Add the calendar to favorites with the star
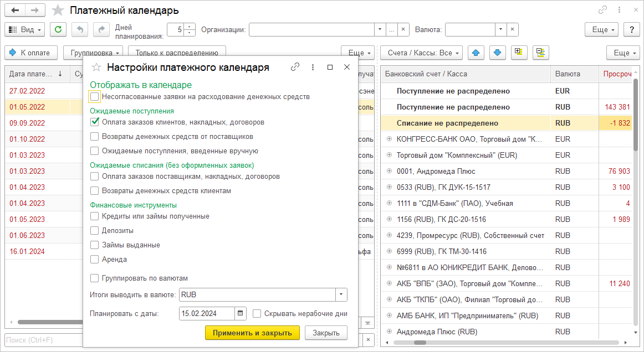 coord(57,11)
